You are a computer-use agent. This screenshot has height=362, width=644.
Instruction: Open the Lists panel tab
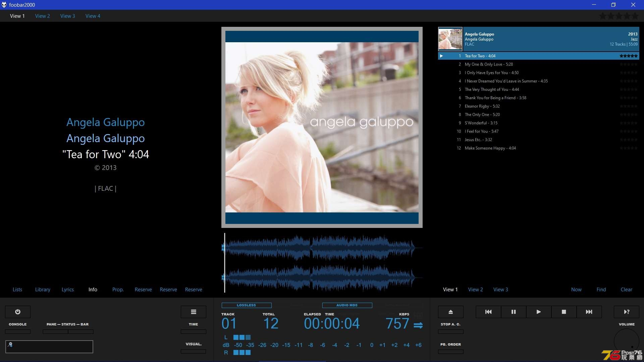[17, 290]
